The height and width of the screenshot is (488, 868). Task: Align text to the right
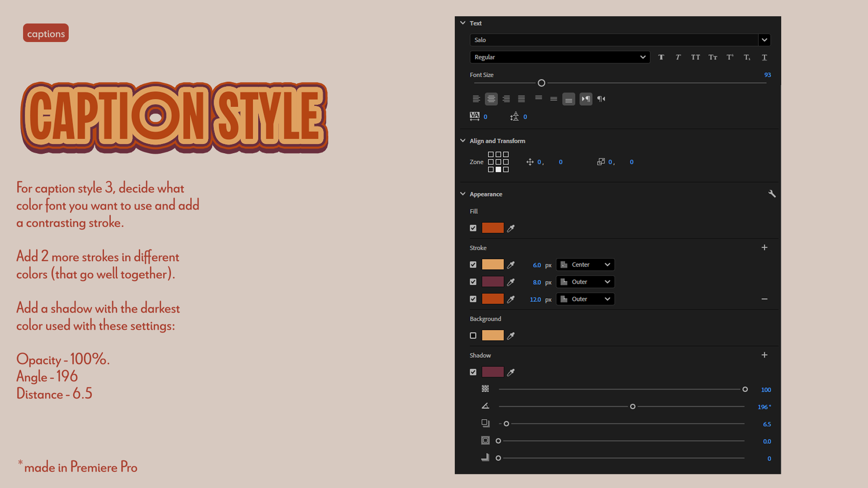point(506,99)
